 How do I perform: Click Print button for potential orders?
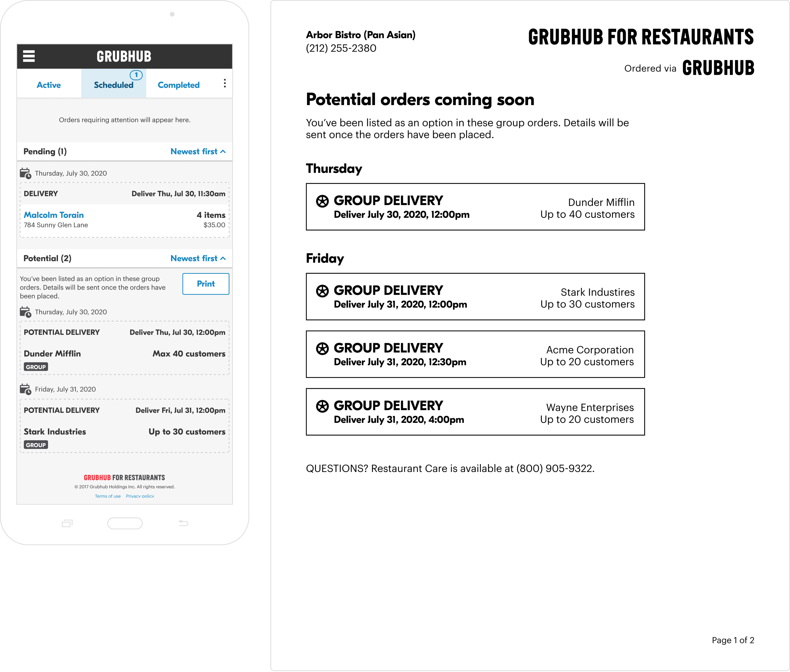(205, 283)
